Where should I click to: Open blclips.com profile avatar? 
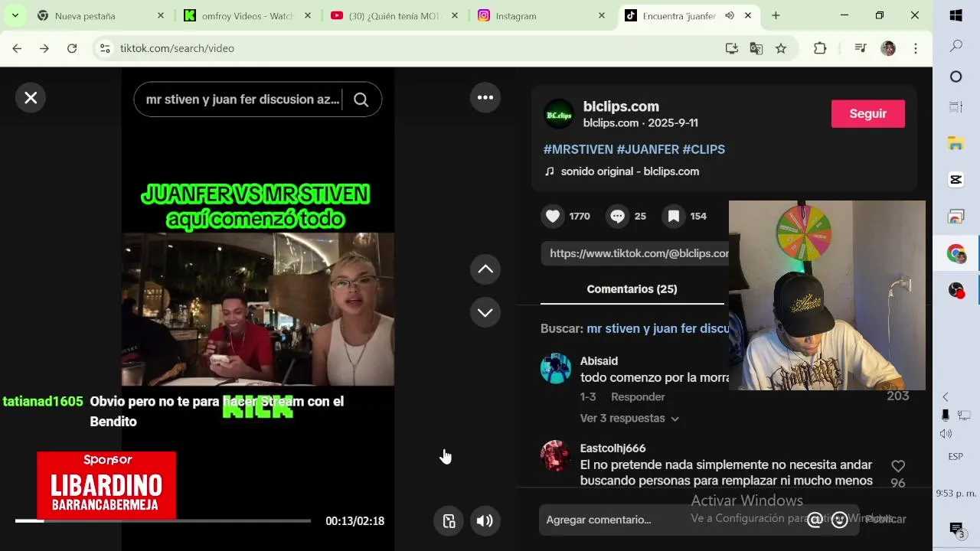558,114
